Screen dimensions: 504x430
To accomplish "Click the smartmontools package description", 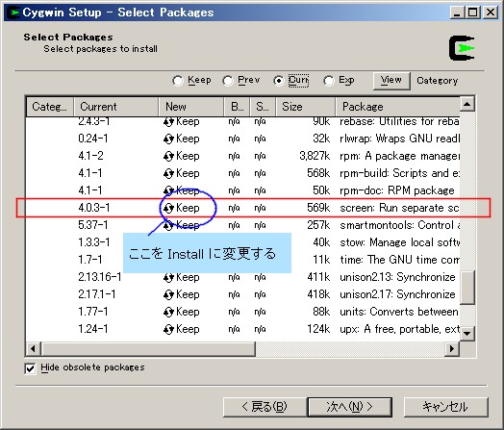I will click(399, 226).
